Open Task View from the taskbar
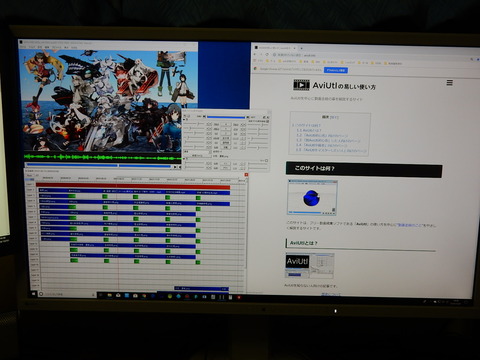 (100, 295)
